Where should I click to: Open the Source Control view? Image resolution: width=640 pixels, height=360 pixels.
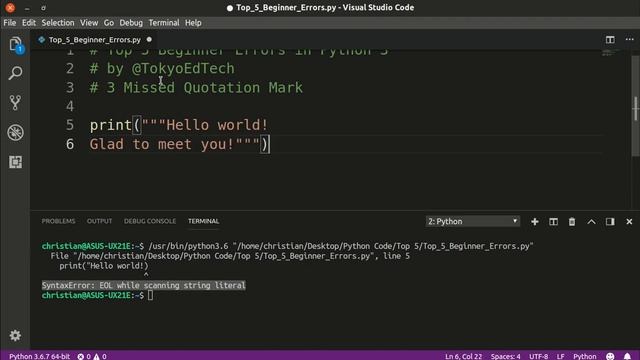click(15, 103)
